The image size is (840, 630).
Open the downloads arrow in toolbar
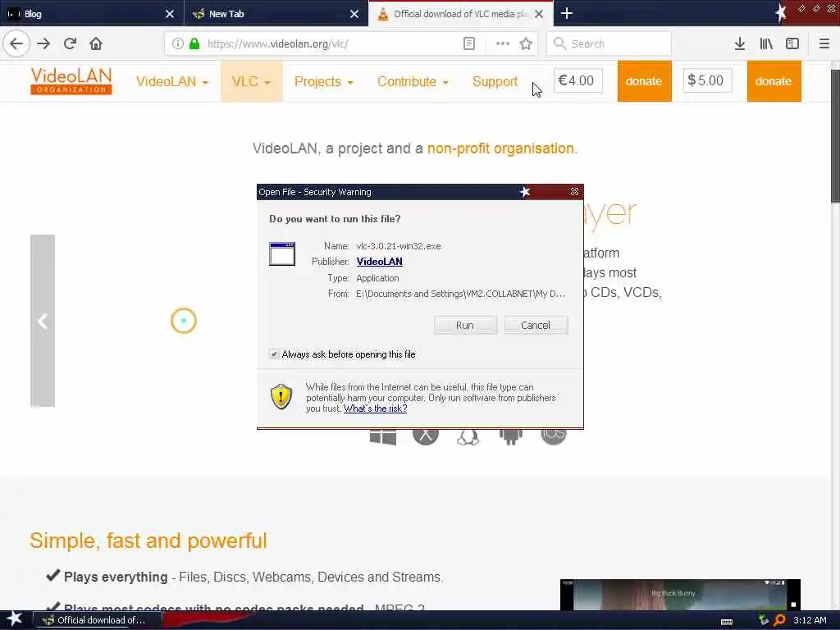pyautogui.click(x=740, y=43)
